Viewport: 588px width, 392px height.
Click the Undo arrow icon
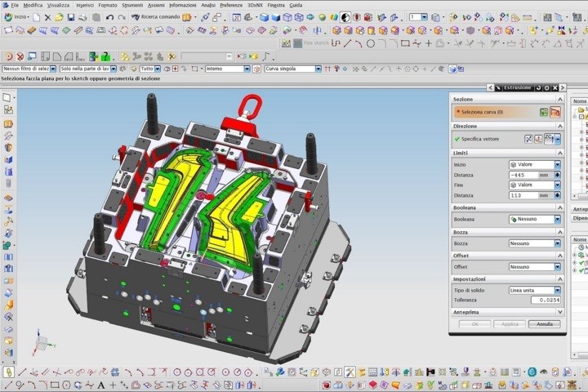click(111, 17)
